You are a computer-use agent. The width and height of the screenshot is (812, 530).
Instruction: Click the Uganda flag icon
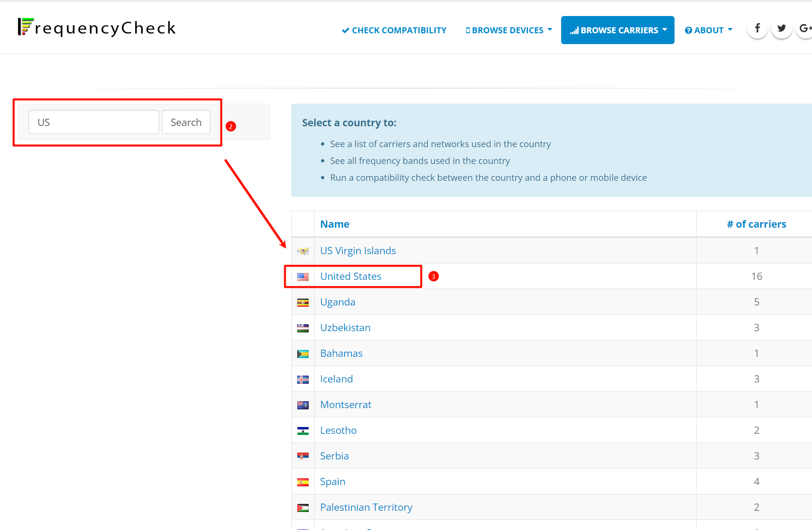point(303,302)
